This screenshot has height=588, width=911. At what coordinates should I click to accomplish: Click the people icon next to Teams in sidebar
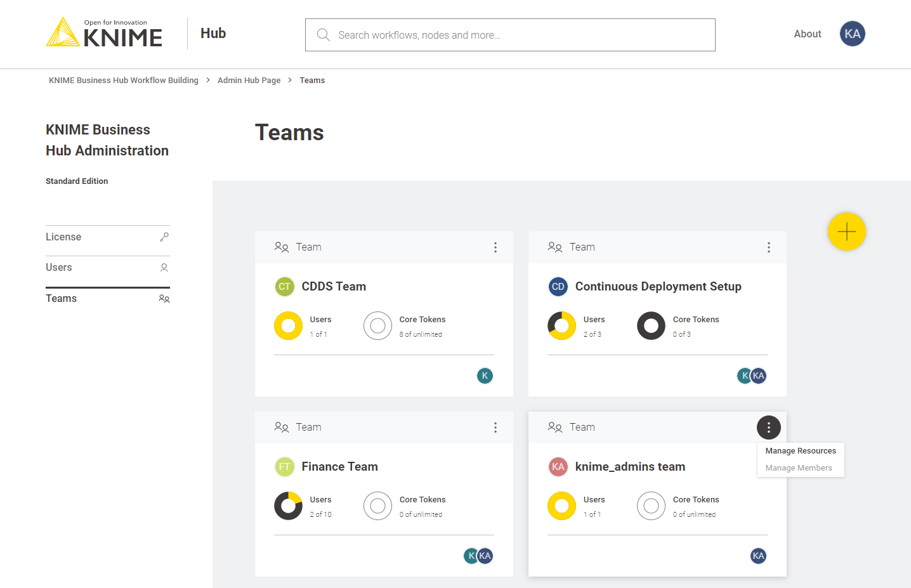point(164,299)
